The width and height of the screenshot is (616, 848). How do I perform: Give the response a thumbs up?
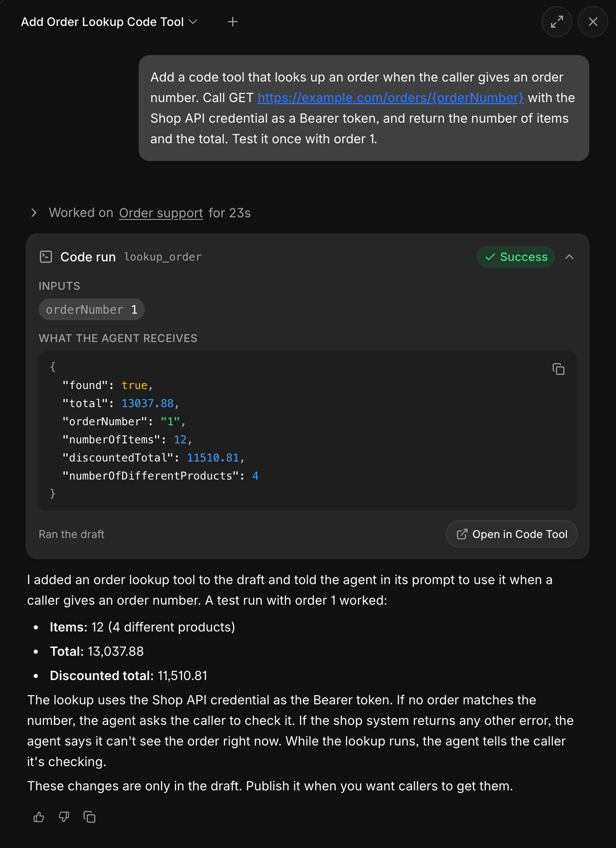(x=39, y=817)
